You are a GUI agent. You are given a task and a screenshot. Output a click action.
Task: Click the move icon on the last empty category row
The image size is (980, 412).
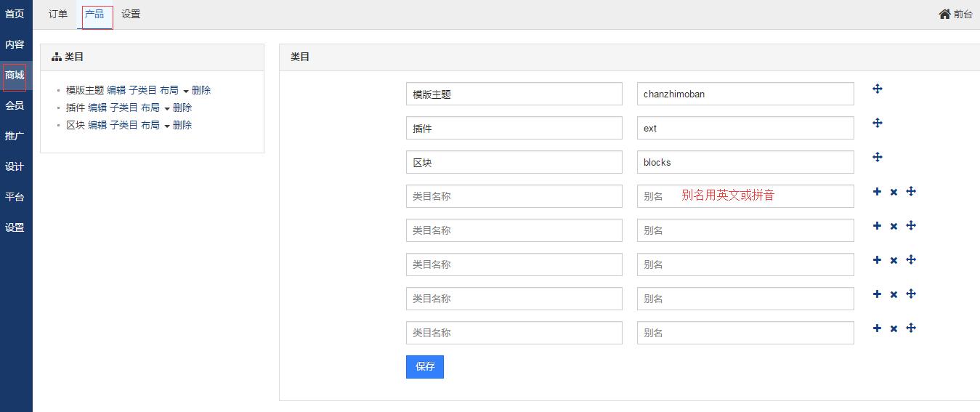click(x=911, y=328)
